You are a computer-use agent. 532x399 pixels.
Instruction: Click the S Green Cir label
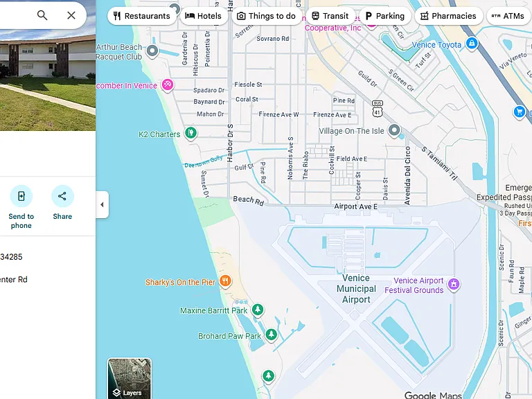pyautogui.click(x=401, y=80)
